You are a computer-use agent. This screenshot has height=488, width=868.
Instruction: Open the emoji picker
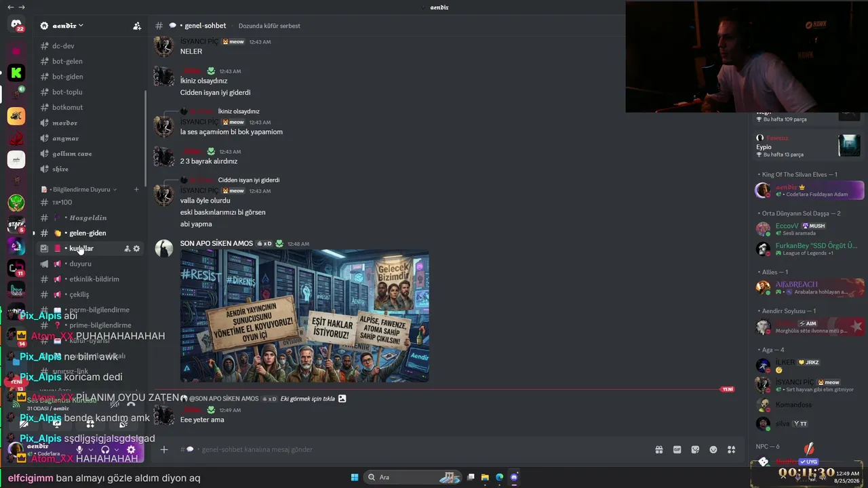(713, 449)
